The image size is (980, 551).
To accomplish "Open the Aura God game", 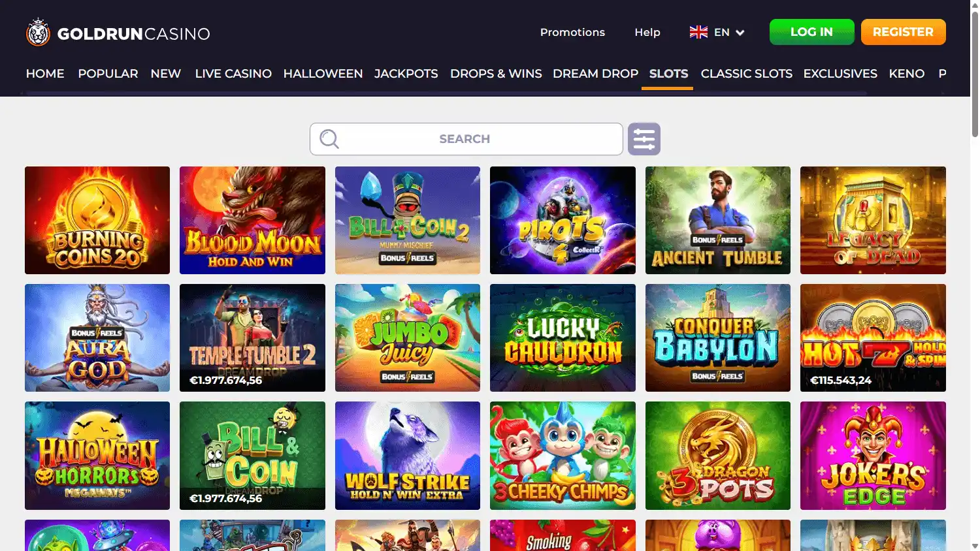I will click(97, 338).
